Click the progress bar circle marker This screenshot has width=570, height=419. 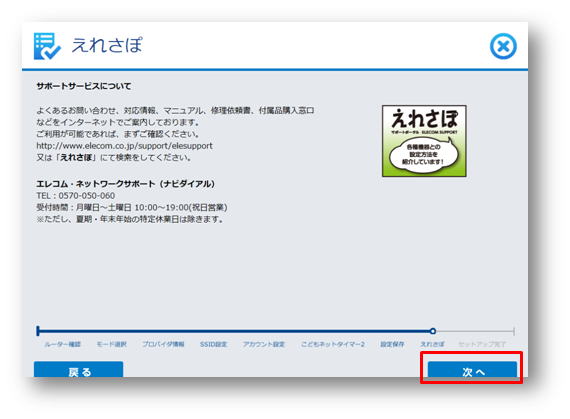pyautogui.click(x=433, y=331)
